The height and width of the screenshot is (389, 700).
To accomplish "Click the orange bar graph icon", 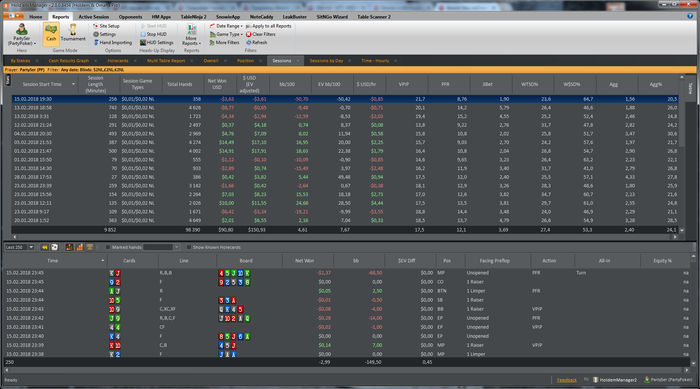I will point(79,247).
